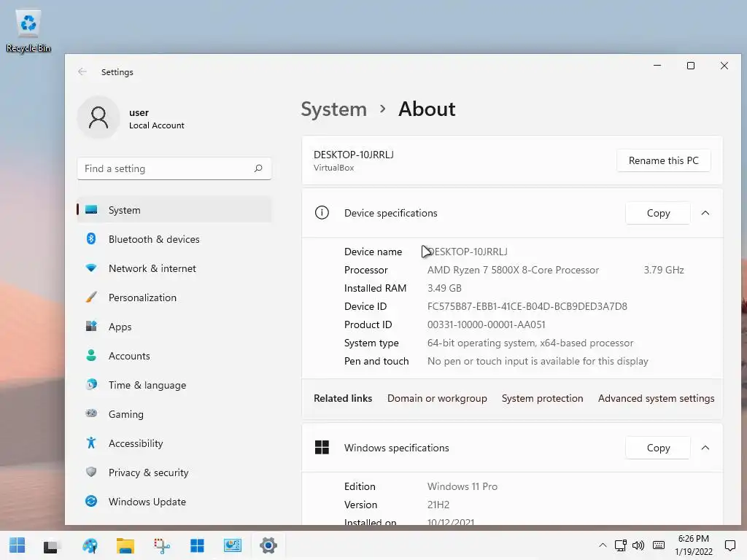Image resolution: width=747 pixels, height=560 pixels.
Task: Open Task View on taskbar
Action: click(50, 546)
